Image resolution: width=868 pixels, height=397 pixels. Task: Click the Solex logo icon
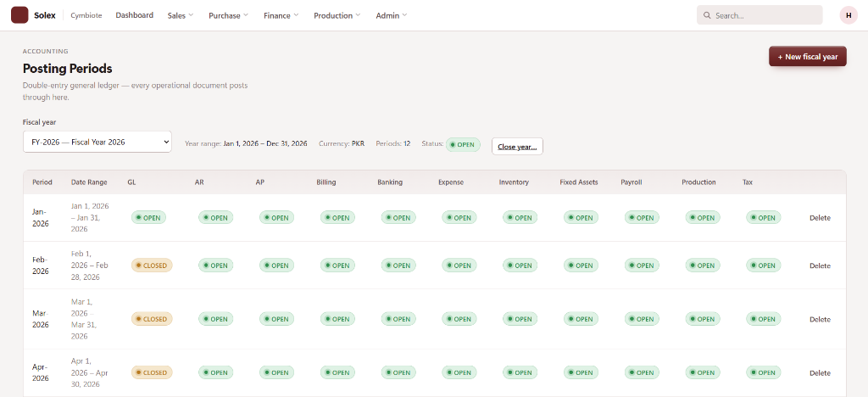(19, 15)
